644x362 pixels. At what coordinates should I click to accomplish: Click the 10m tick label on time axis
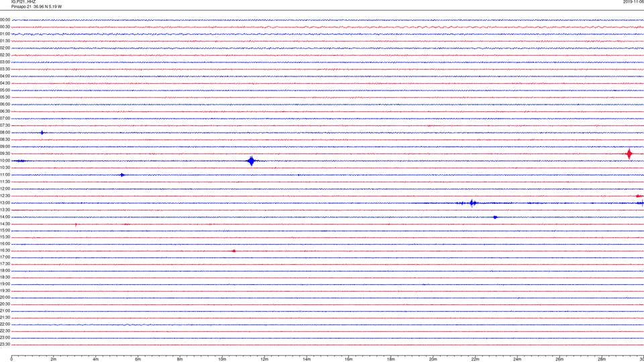click(222, 359)
